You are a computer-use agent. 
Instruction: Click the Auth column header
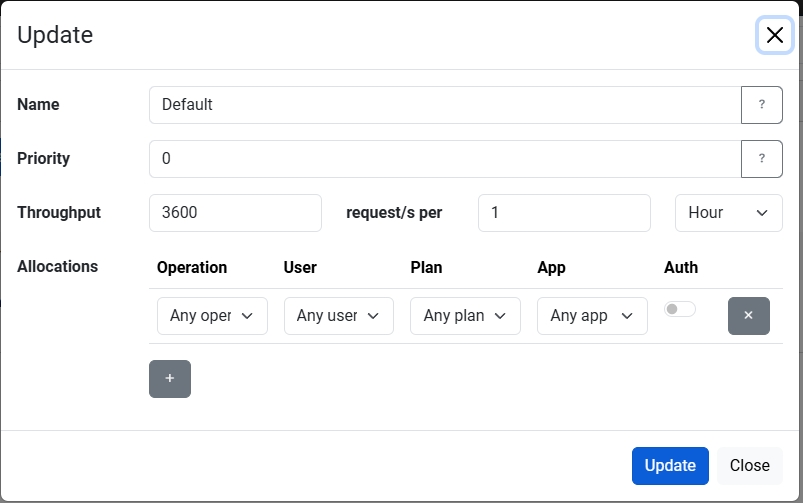point(681,267)
